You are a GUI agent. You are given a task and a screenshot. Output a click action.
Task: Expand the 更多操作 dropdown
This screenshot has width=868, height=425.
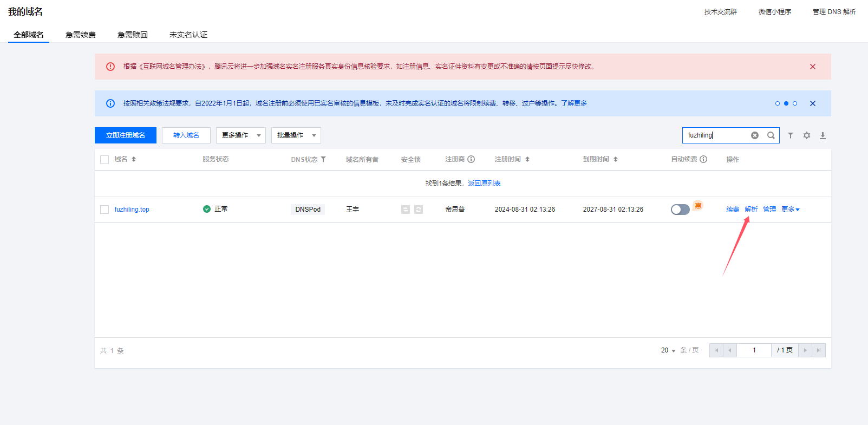(240, 135)
